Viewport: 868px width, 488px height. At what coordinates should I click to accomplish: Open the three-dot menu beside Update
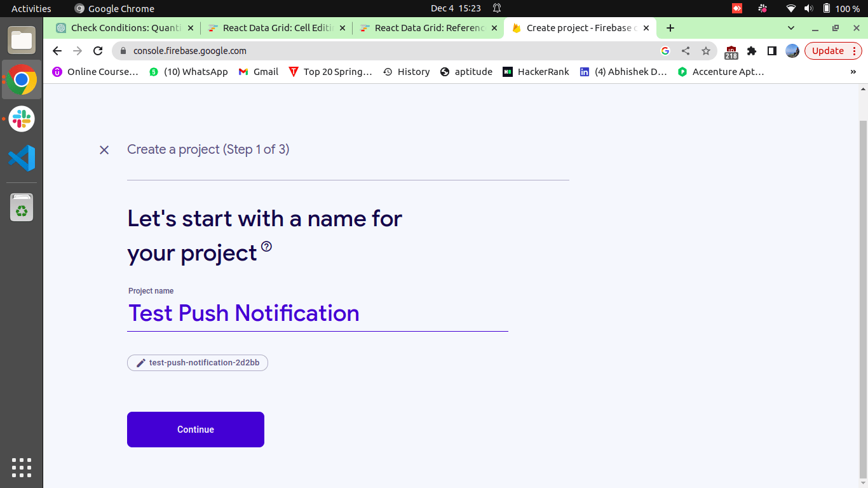(854, 51)
